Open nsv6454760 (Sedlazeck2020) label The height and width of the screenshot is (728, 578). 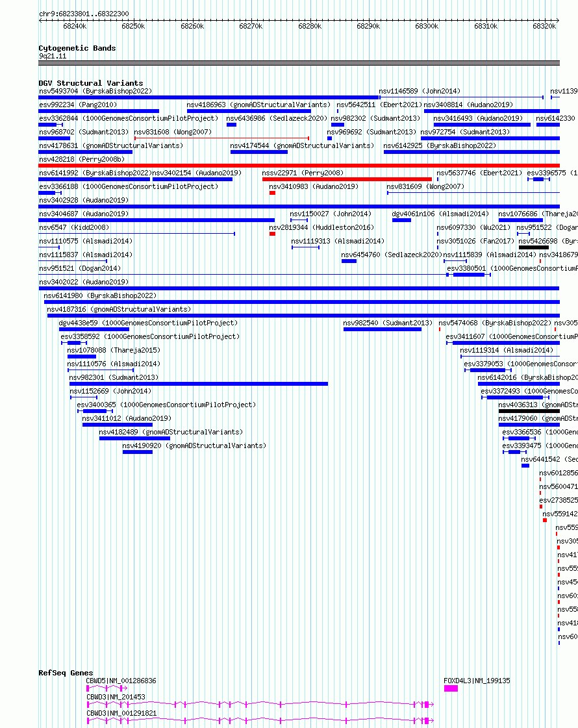[392, 255]
